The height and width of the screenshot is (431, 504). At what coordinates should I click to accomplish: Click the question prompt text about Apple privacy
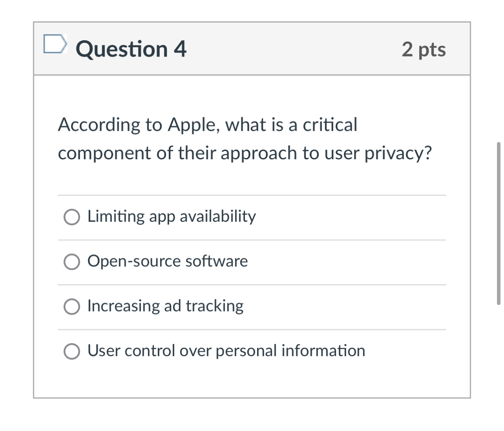coord(246,139)
